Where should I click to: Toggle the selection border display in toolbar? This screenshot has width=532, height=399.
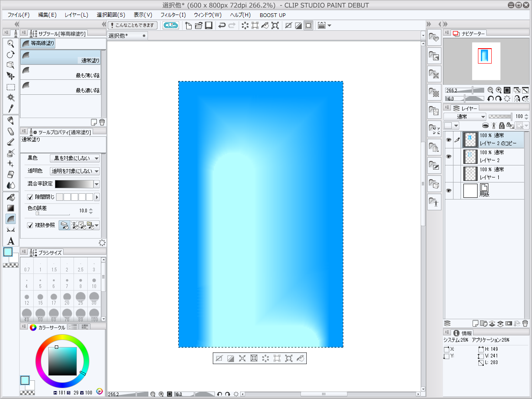(308, 25)
